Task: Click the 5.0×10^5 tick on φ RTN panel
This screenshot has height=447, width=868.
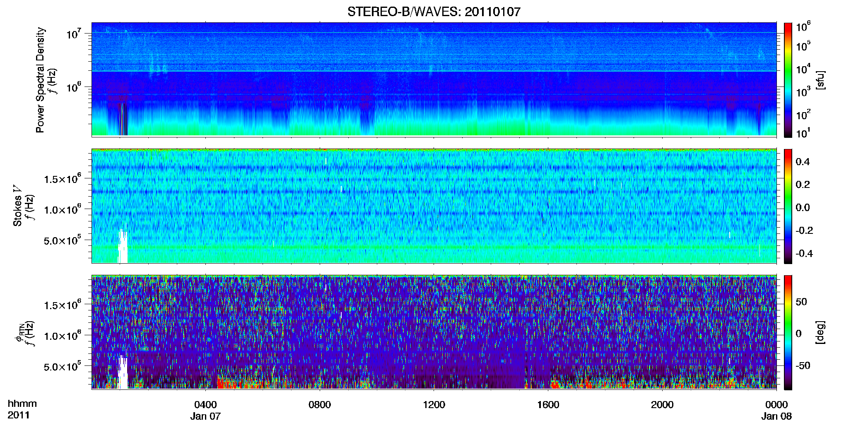Action: pos(63,366)
